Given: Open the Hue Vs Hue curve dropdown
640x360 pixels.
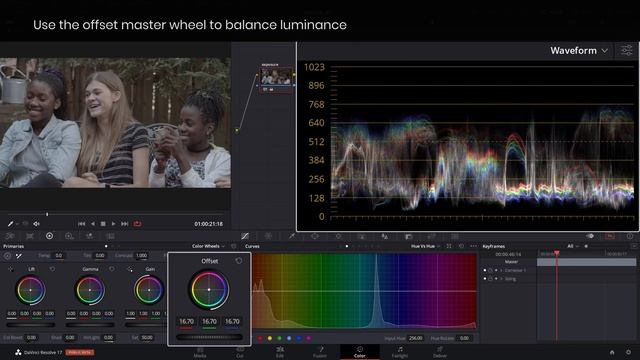Looking at the screenshot, I should 425,246.
